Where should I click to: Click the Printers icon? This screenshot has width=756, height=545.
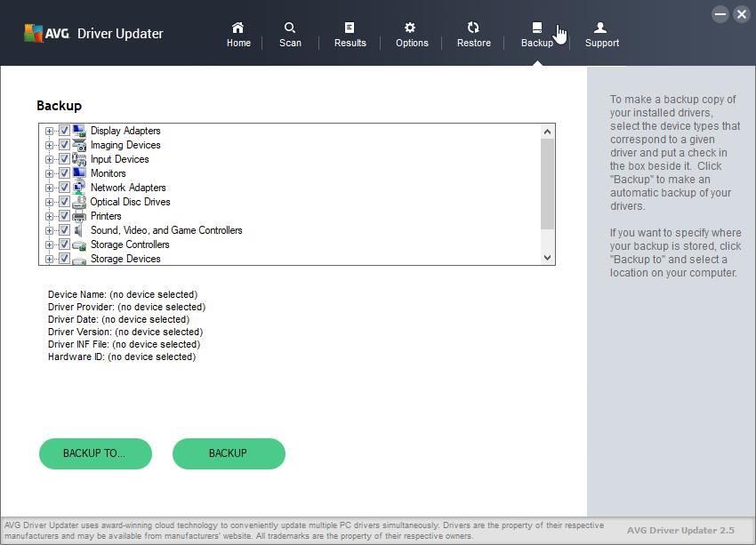(79, 216)
